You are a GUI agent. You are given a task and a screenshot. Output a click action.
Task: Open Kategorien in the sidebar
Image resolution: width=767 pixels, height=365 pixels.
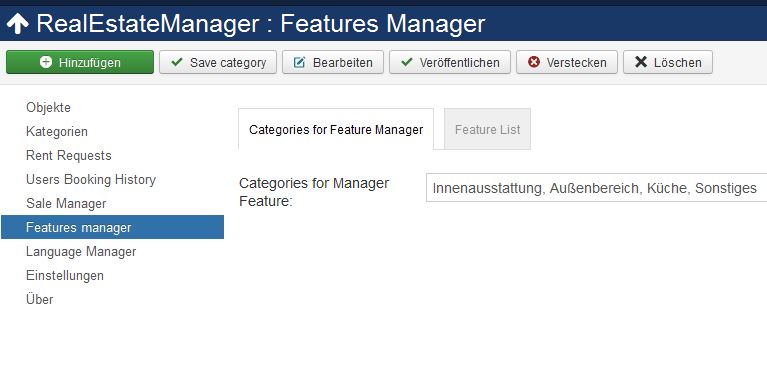point(57,131)
